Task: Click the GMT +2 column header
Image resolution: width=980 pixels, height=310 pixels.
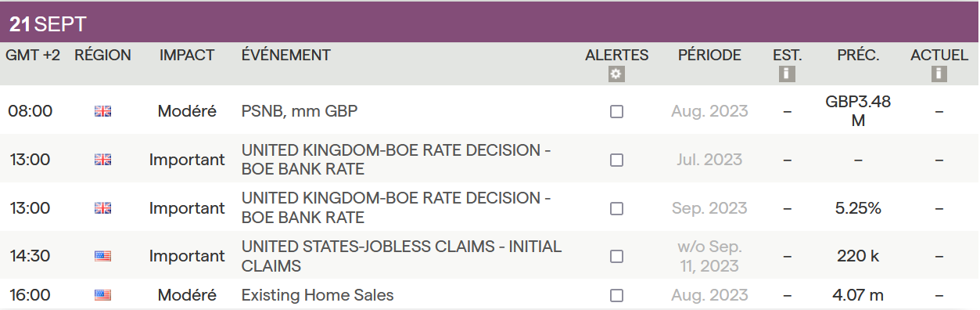Action: coord(33,56)
